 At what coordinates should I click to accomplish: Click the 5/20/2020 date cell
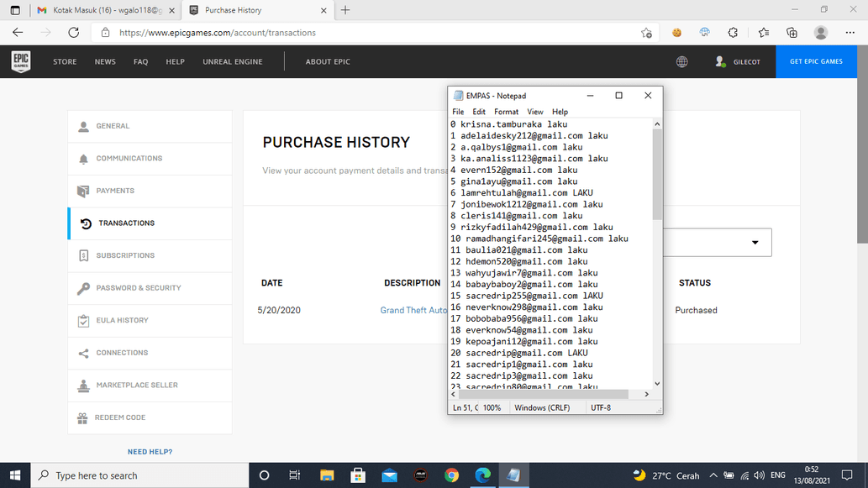279,311
